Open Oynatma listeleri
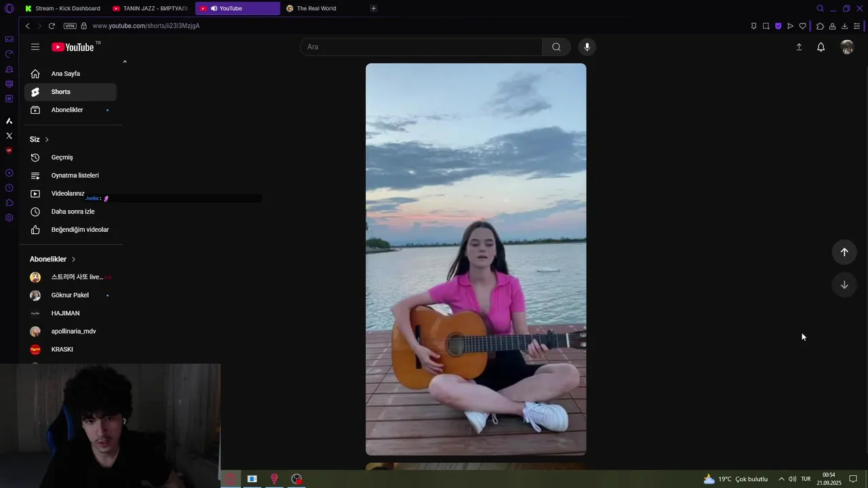The image size is (868, 488). pos(71,176)
